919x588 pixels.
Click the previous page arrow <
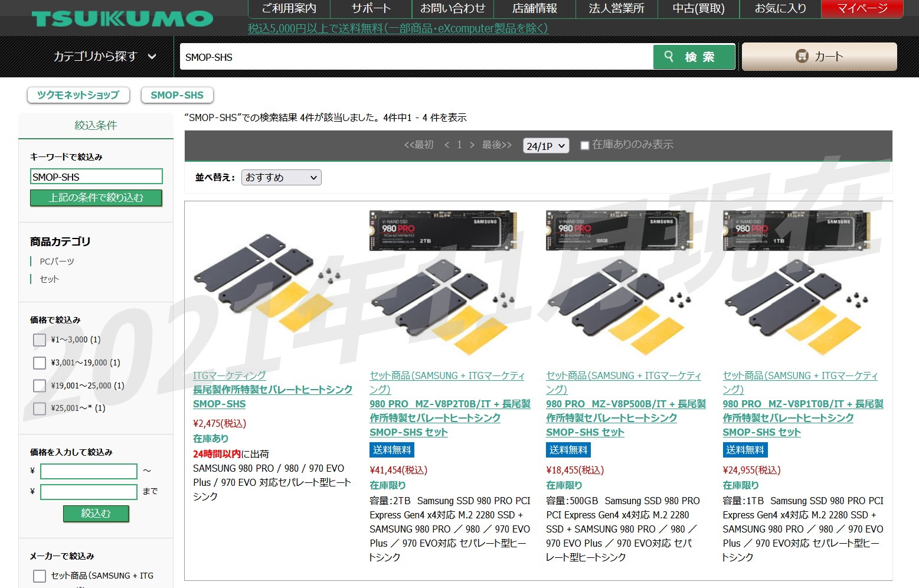pyautogui.click(x=447, y=145)
